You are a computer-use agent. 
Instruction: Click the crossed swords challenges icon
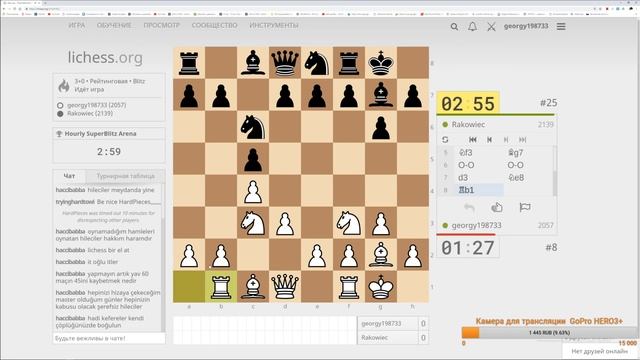tap(491, 27)
